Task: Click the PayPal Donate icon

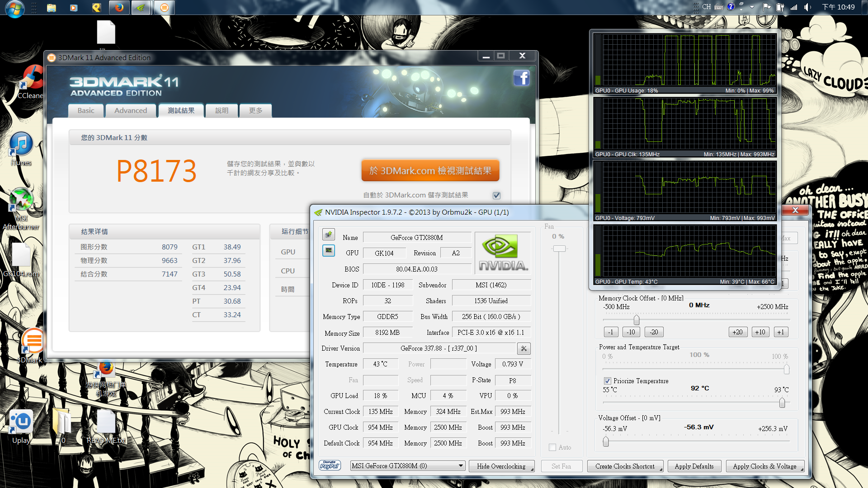Action: pyautogui.click(x=330, y=465)
